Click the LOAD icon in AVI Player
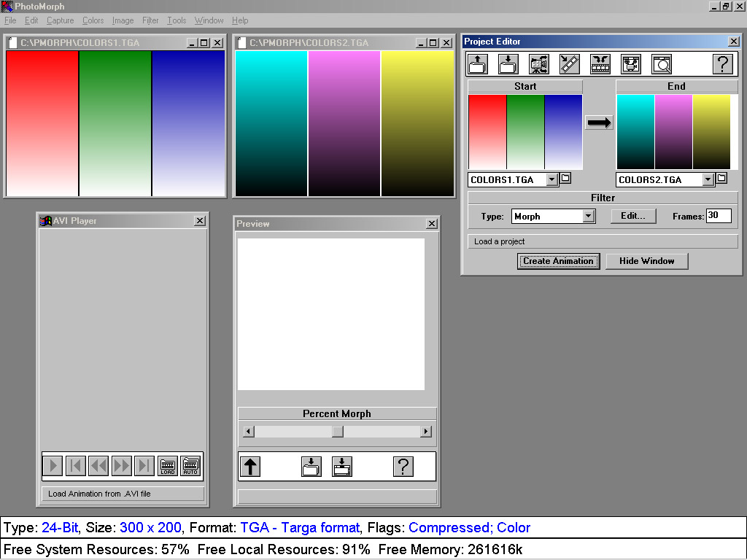The width and height of the screenshot is (747, 560). [168, 466]
